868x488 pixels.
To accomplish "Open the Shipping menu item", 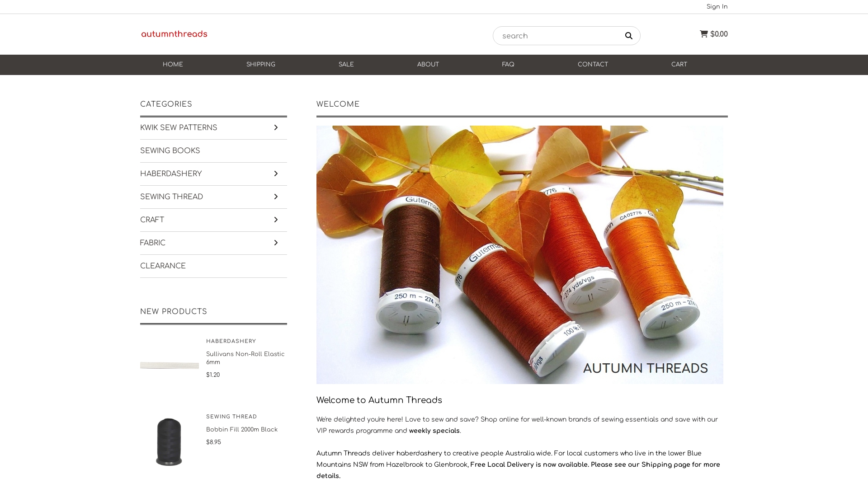I will 260,65.
